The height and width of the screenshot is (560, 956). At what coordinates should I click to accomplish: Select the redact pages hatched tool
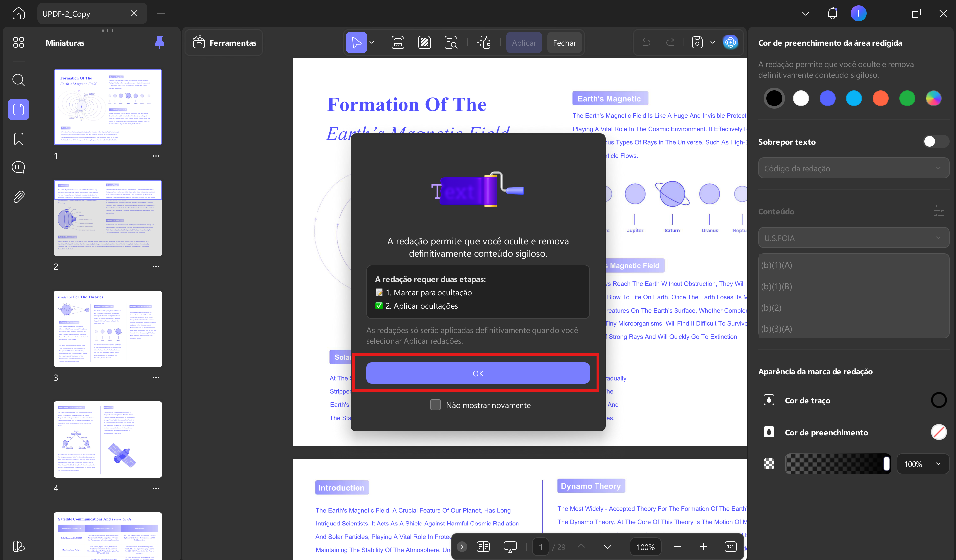tap(424, 42)
